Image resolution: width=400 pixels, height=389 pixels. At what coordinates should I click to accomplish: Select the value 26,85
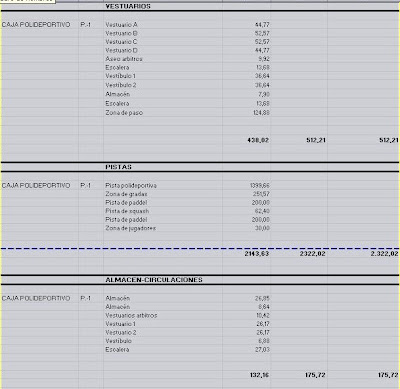pyautogui.click(x=263, y=298)
